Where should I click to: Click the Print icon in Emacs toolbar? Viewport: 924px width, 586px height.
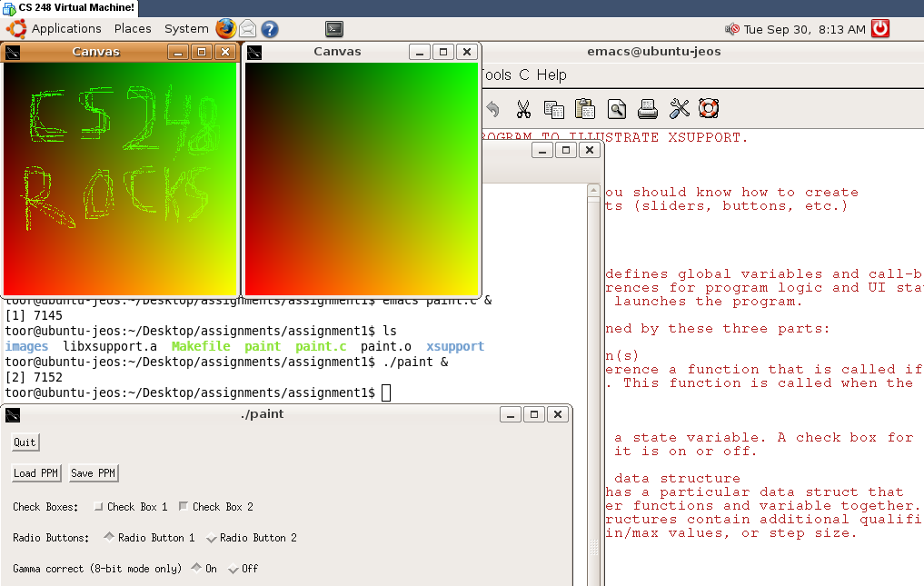click(x=648, y=109)
